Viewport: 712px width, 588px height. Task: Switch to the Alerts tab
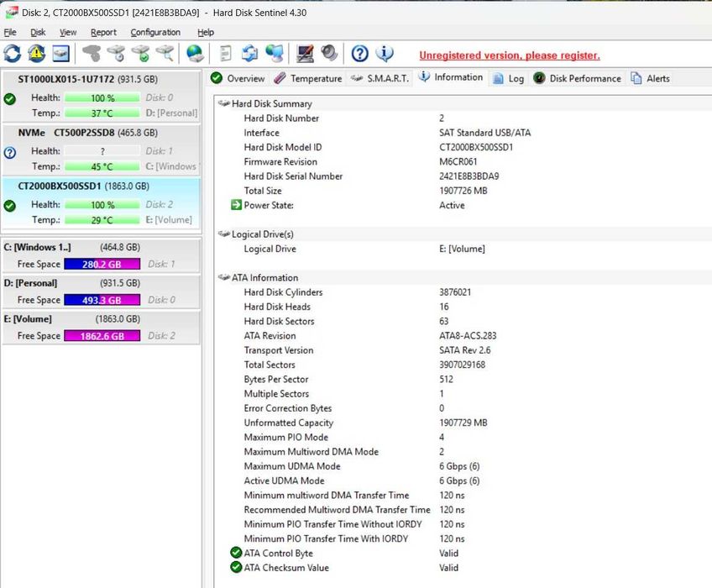(651, 78)
